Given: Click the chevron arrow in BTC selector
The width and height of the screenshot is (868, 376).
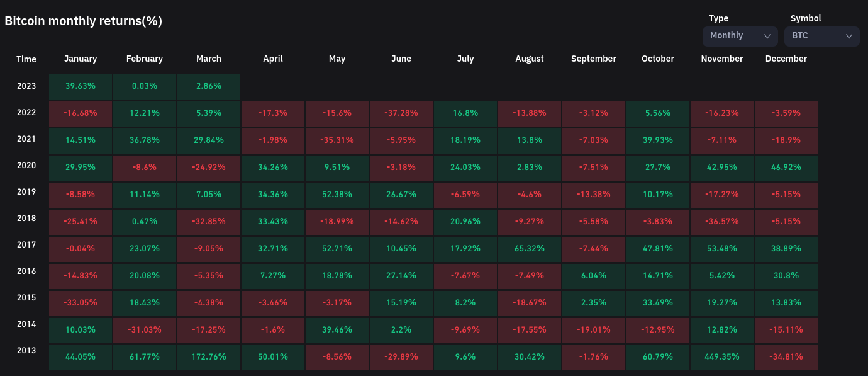Looking at the screenshot, I should pyautogui.click(x=849, y=37).
